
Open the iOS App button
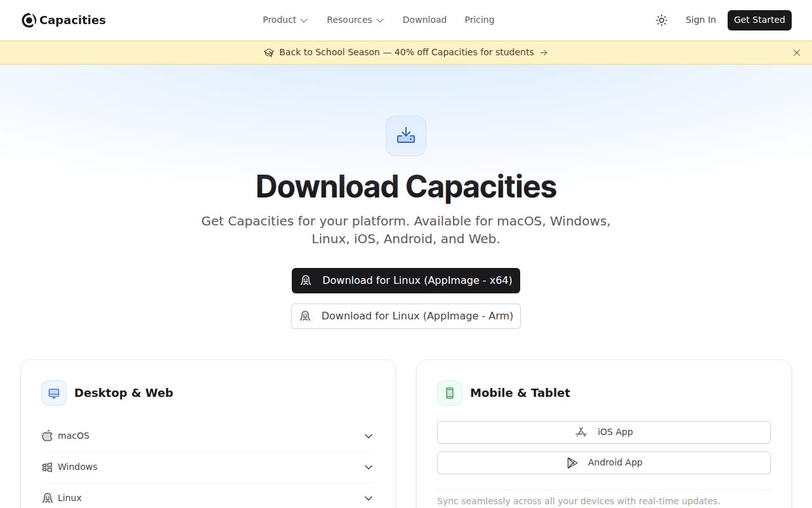click(604, 432)
